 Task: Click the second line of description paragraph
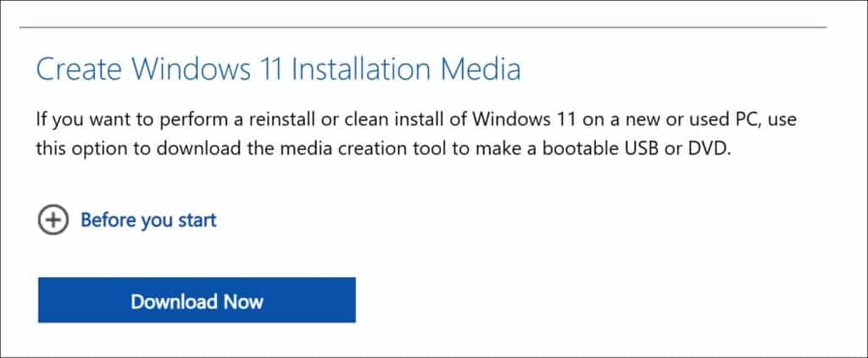pos(381,148)
